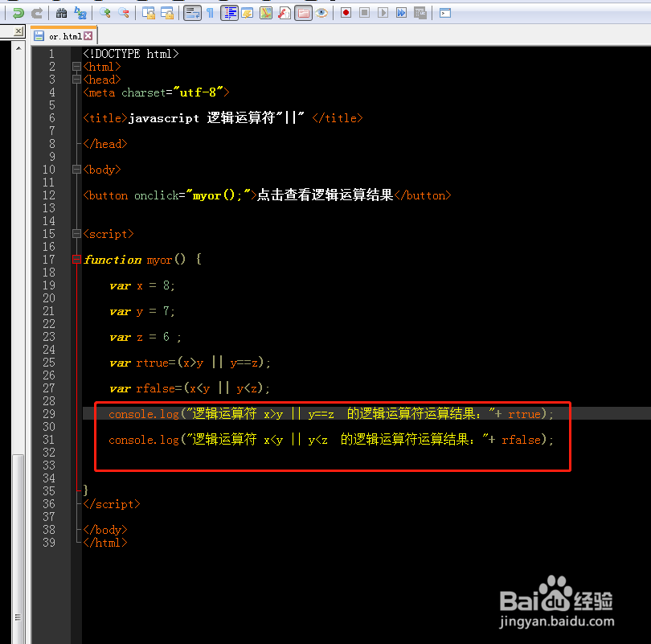This screenshot has width=651, height=644.
Task: Collapse the <head> fold on line 3
Action: (76, 80)
